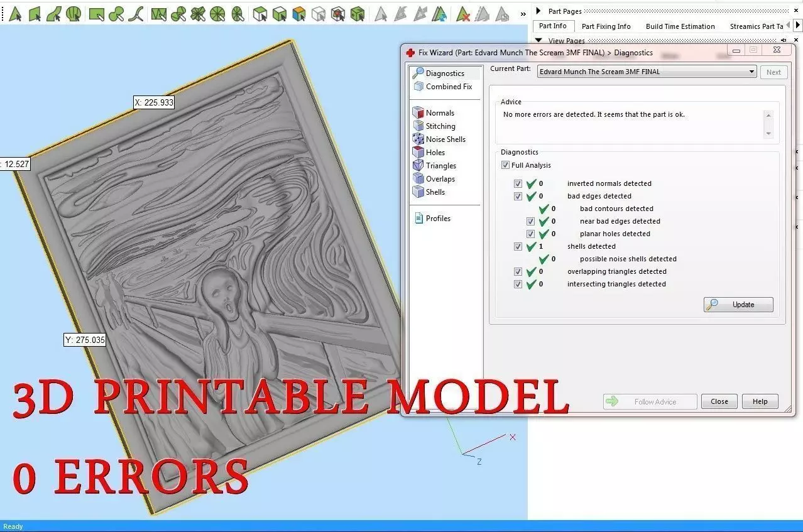Toggle planar holes detected checkbox
Viewport: 803px width, 532px height.
(530, 234)
